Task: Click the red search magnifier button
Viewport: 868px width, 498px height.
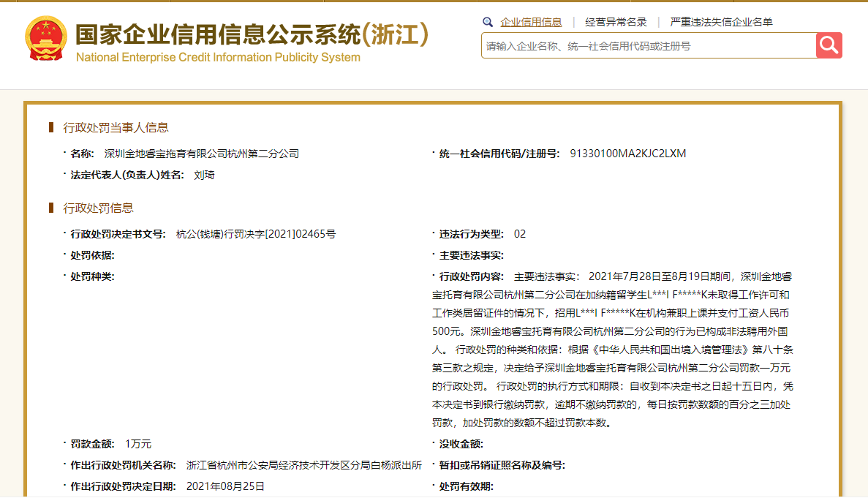Action: pyautogui.click(x=829, y=45)
